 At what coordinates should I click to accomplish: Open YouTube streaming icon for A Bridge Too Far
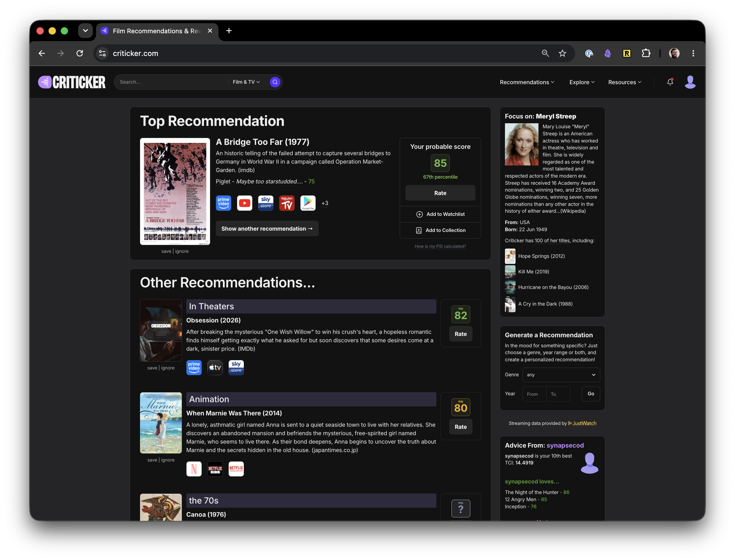point(245,203)
